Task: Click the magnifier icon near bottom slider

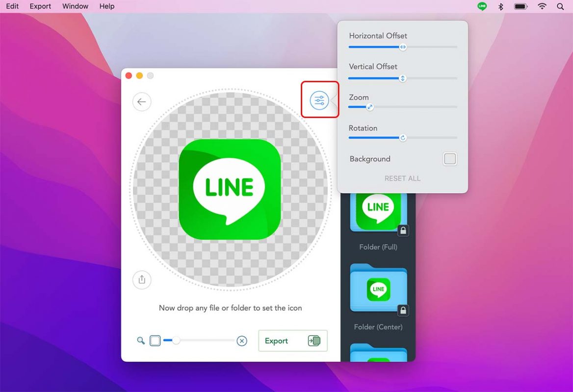Action: coord(141,341)
